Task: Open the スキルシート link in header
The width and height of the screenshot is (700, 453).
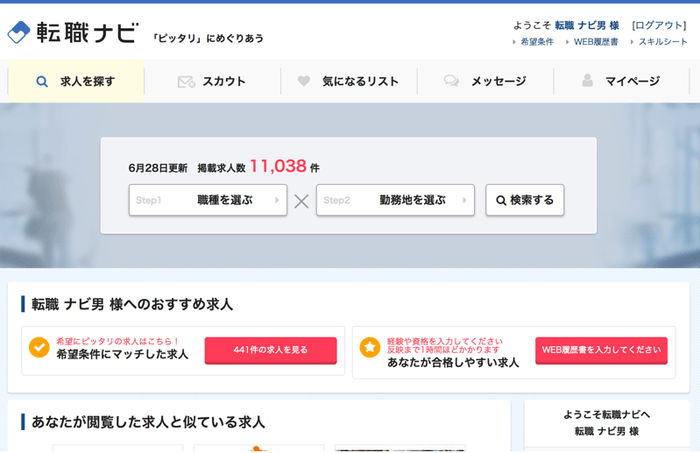Action: point(663,42)
